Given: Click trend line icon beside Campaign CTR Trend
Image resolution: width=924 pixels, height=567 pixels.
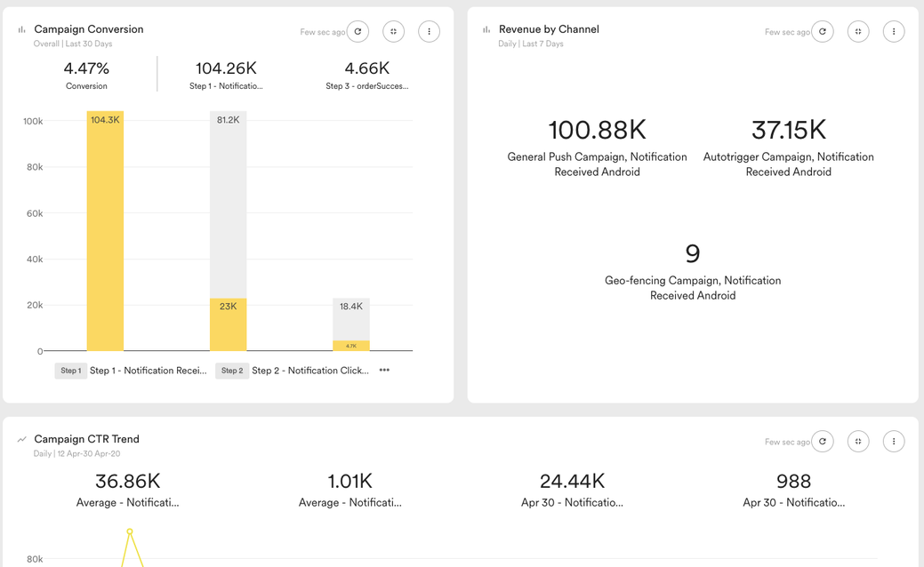Looking at the screenshot, I should click(x=22, y=439).
